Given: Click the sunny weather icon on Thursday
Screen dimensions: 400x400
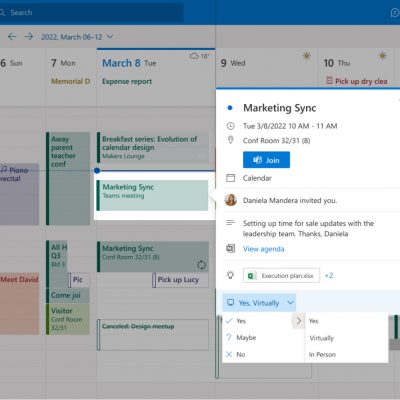Looking at the screenshot, I should coord(383,56).
